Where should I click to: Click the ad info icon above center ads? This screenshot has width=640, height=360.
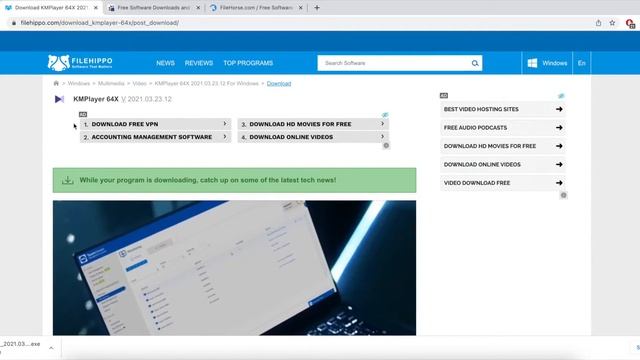coord(385,115)
